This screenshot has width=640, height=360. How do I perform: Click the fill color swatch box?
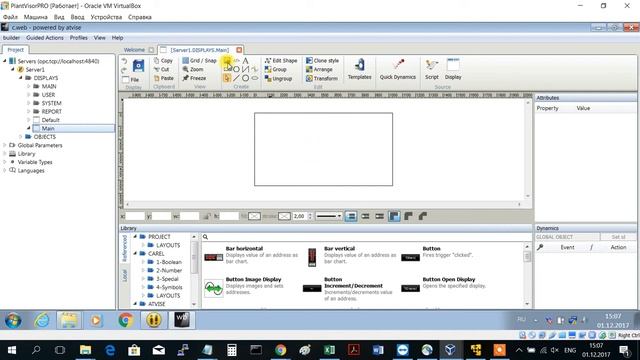point(254,216)
